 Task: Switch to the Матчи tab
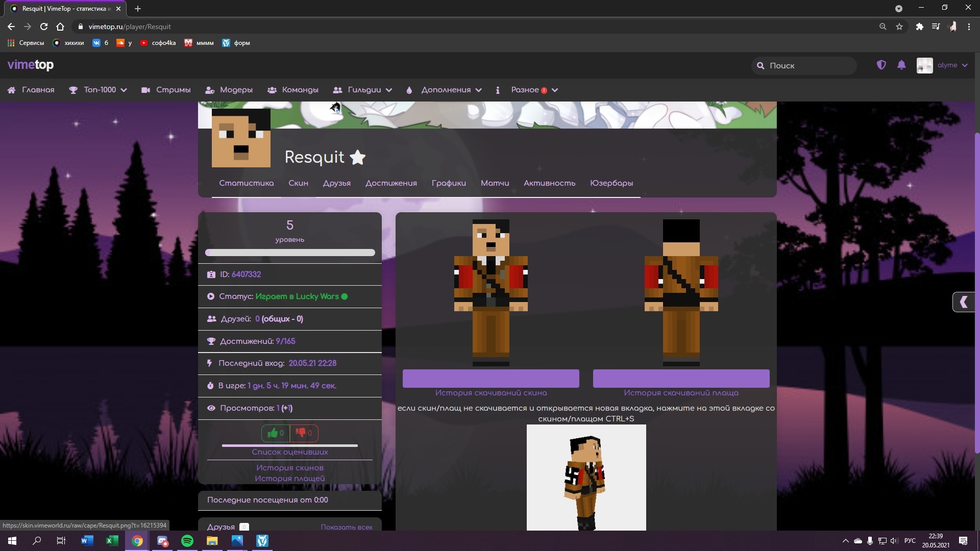click(x=495, y=183)
